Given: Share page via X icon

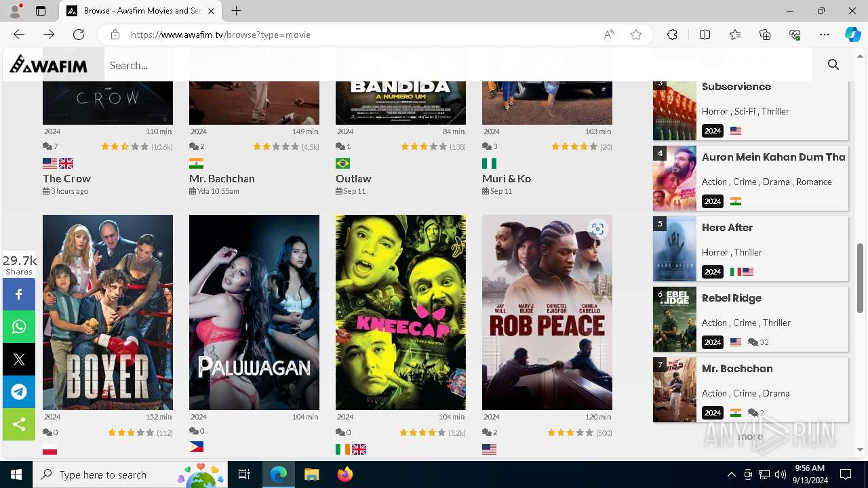Looking at the screenshot, I should tap(19, 359).
